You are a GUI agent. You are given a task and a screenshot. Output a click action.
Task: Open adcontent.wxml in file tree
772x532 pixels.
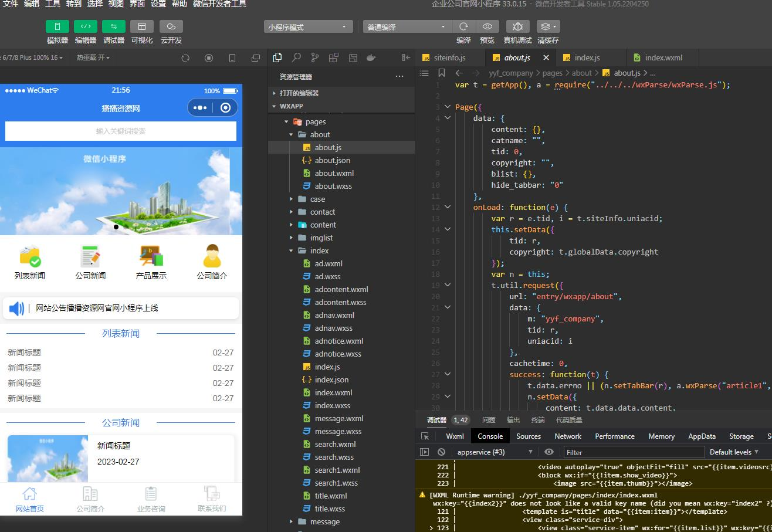coord(341,289)
